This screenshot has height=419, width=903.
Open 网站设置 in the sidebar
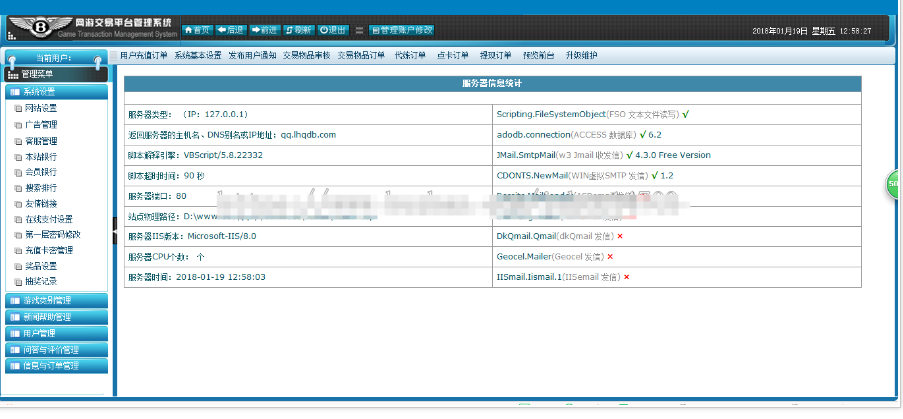click(x=41, y=108)
